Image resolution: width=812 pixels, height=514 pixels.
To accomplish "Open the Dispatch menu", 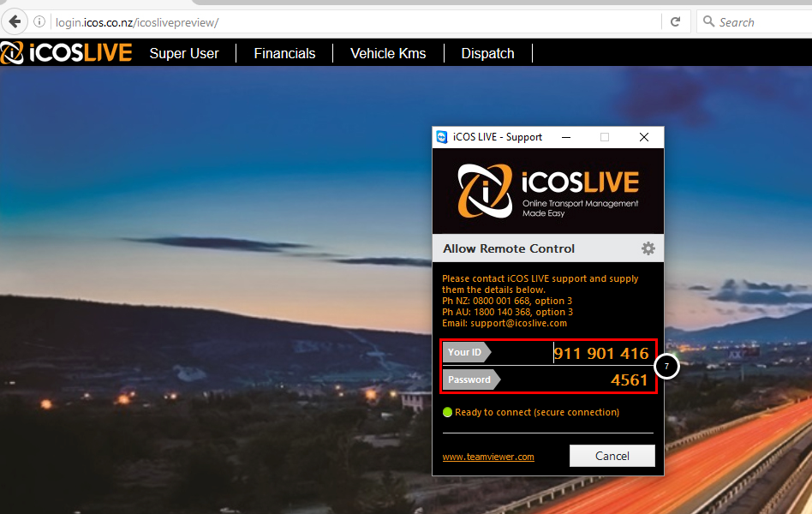I will click(x=488, y=53).
